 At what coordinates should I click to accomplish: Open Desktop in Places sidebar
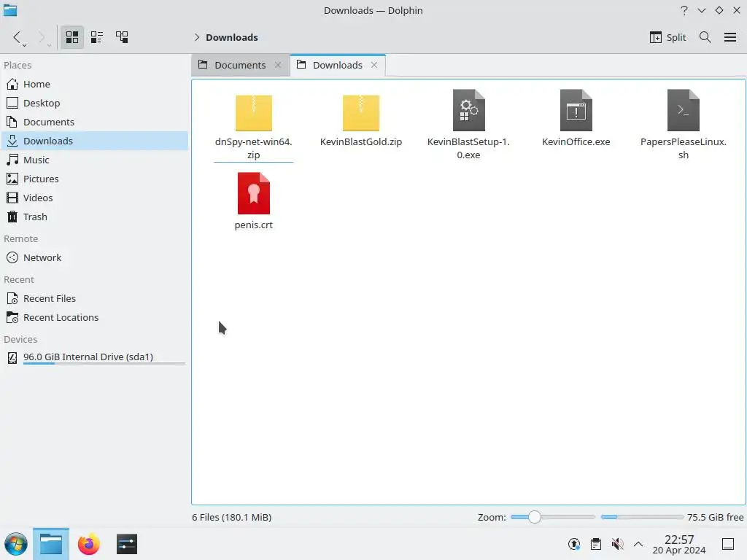tap(94, 104)
